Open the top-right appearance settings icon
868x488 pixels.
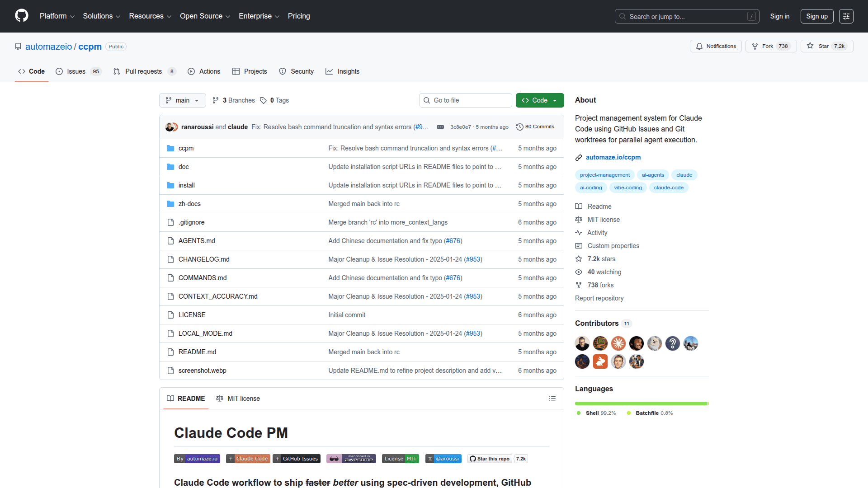846,16
